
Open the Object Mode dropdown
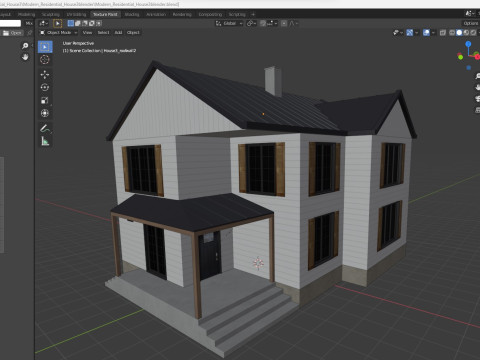tap(59, 33)
